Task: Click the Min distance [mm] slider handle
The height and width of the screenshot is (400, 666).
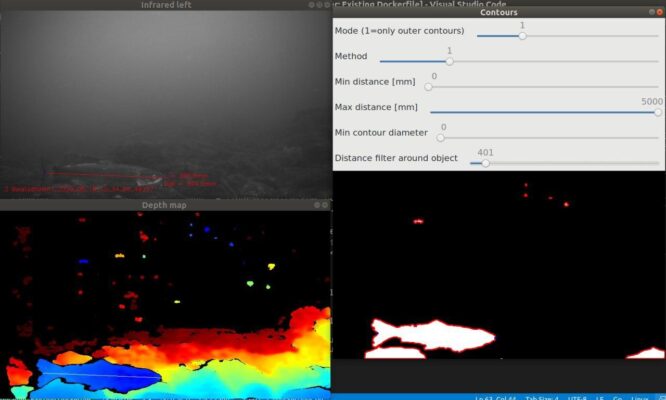Action: click(428, 87)
